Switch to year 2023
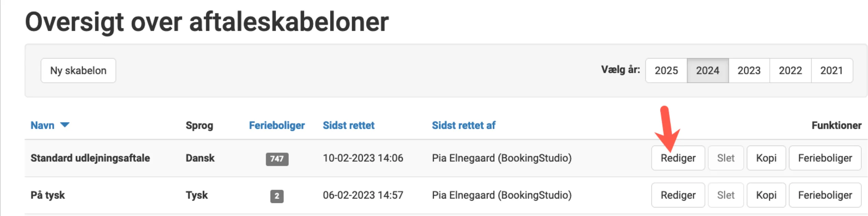868x216 pixels. click(x=749, y=70)
